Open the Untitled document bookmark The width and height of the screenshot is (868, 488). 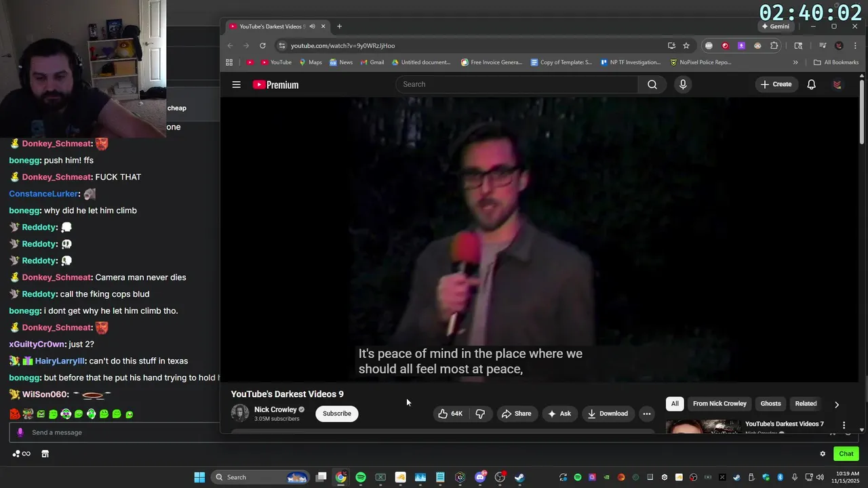pos(421,62)
